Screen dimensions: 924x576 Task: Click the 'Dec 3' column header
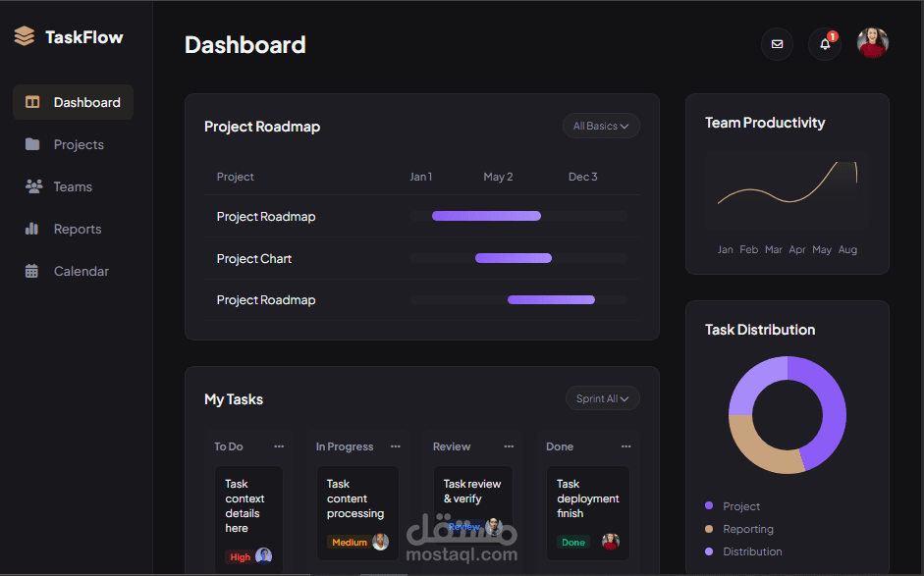583,177
